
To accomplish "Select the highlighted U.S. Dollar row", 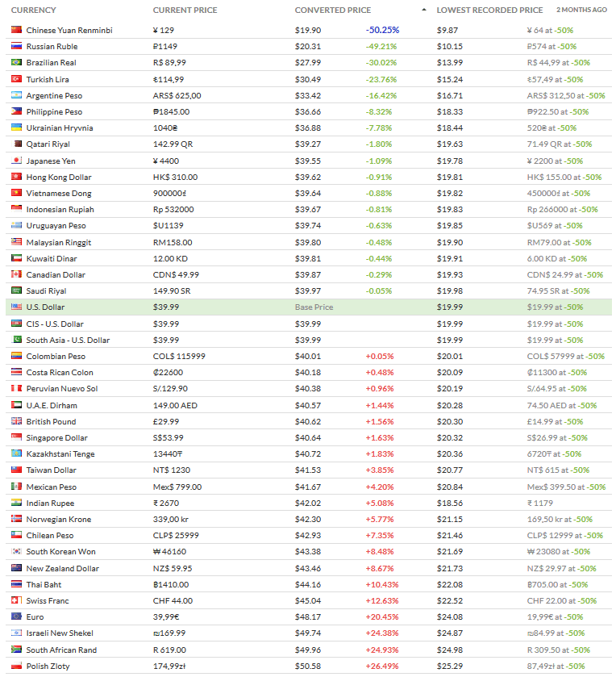I will (45, 307).
